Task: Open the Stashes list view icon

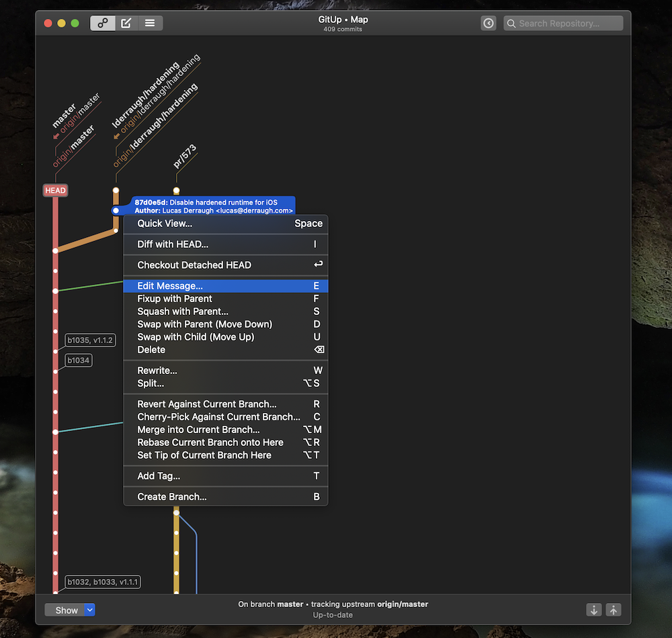Action: tap(150, 23)
